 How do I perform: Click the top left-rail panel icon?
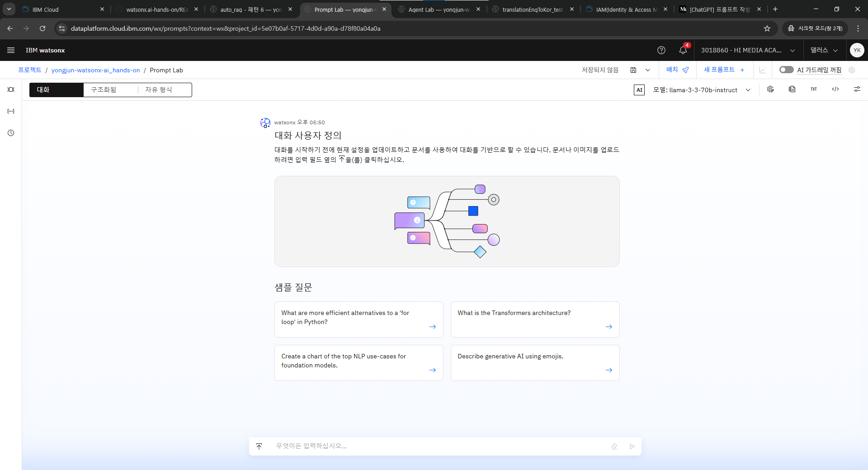tap(11, 89)
